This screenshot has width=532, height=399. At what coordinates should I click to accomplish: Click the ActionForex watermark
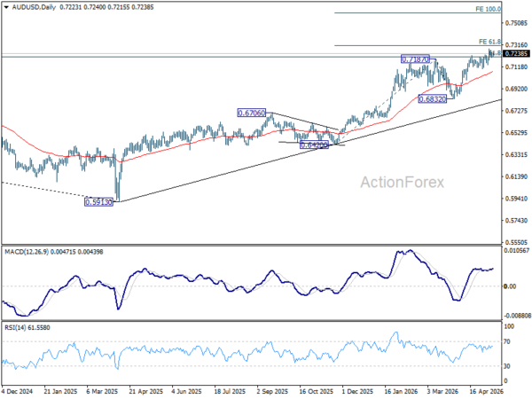click(402, 182)
